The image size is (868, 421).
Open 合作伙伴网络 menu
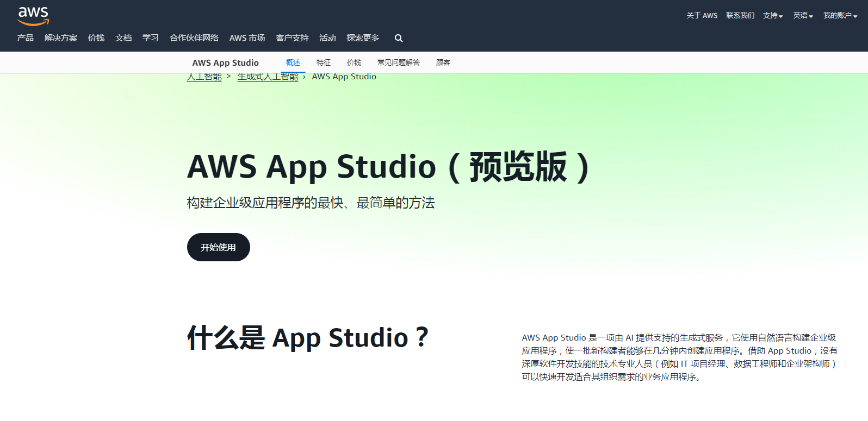194,38
